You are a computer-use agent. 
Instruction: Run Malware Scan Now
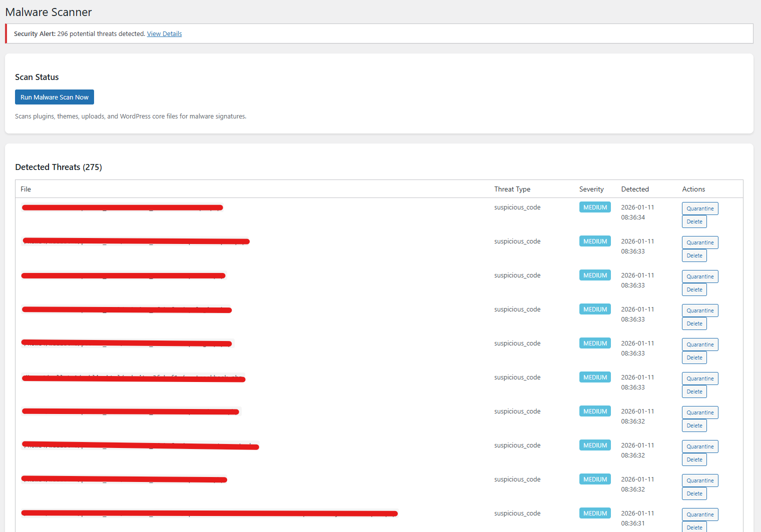tap(54, 96)
